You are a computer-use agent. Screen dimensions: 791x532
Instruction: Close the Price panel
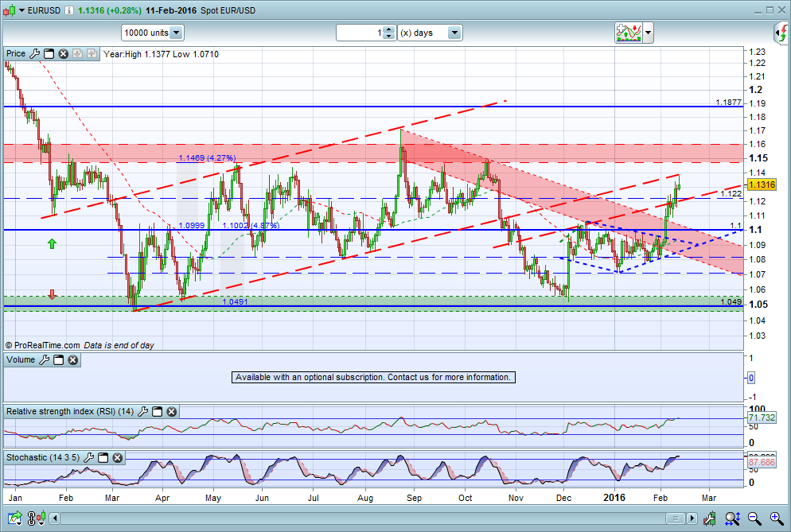click(x=63, y=54)
